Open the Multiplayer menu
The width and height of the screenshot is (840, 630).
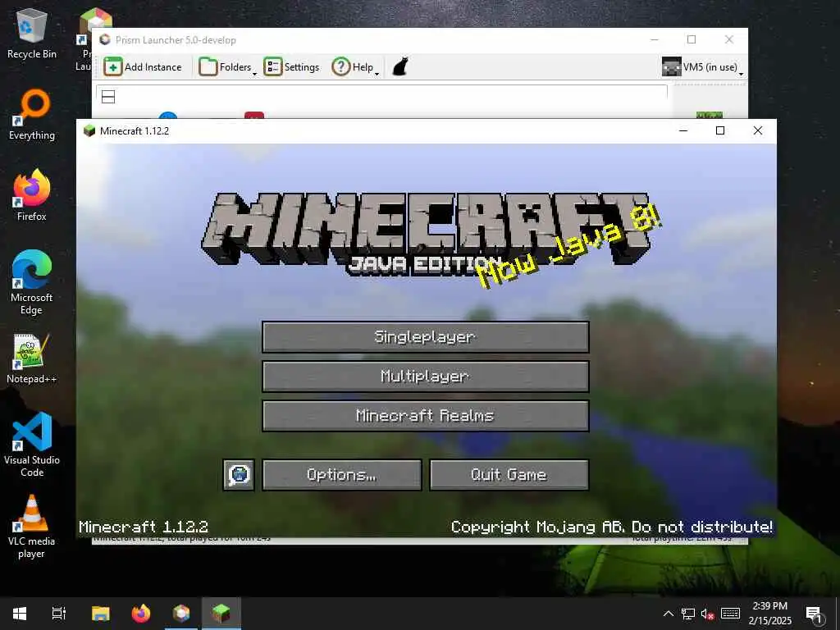[426, 376]
